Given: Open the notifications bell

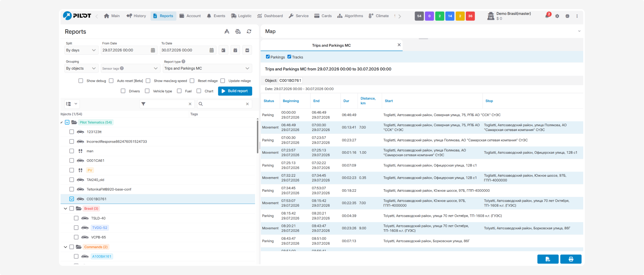Looking at the screenshot, I should [547, 16].
